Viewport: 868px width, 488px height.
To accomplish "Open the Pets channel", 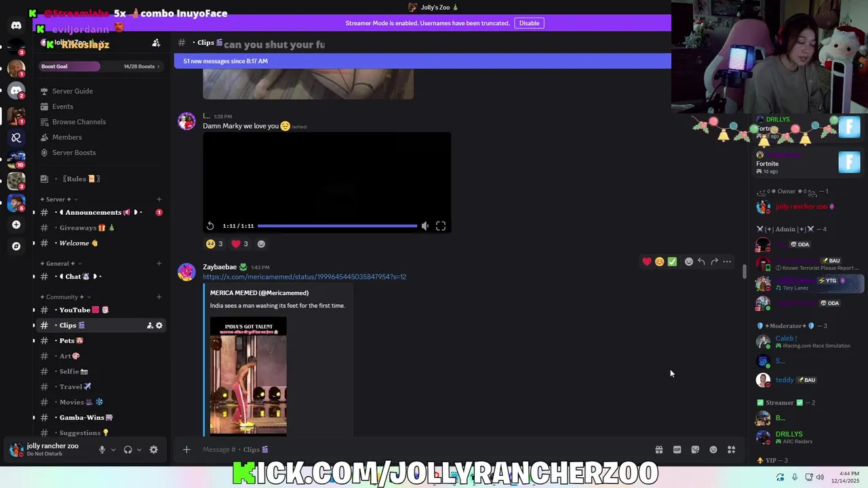I will click(x=102, y=341).
